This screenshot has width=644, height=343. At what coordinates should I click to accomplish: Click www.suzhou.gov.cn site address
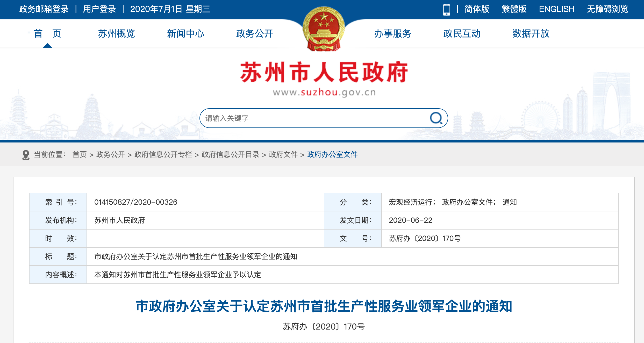point(324,92)
